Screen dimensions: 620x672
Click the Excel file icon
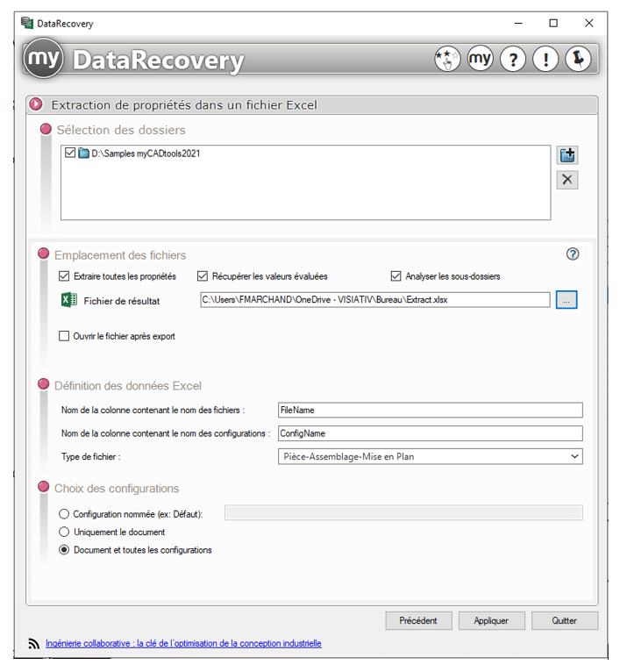[x=69, y=299]
